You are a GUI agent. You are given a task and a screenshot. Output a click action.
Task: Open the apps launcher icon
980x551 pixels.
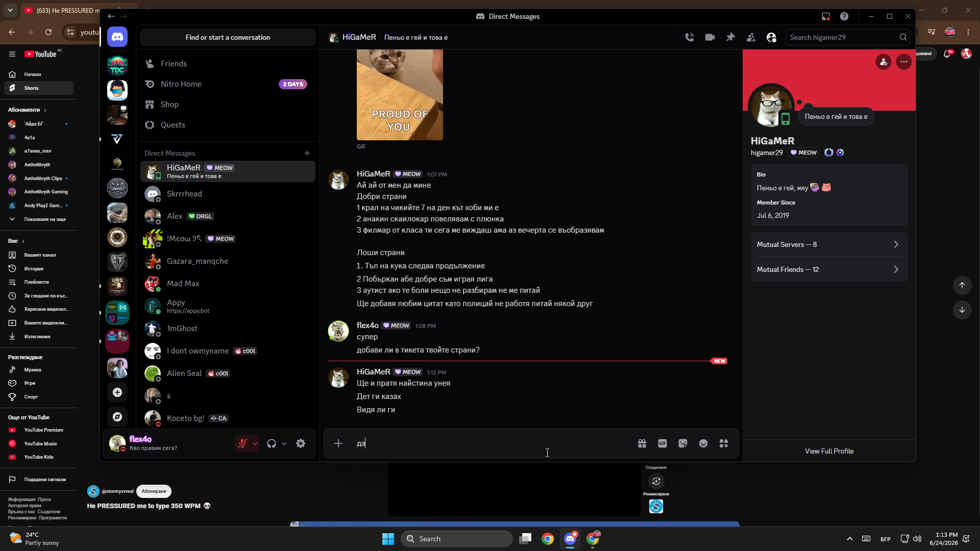[724, 443]
